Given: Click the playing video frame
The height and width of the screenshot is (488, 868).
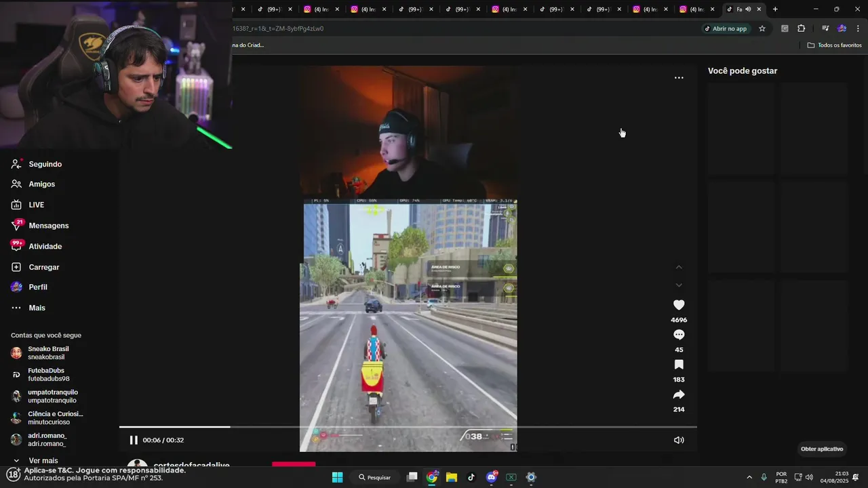Looking at the screenshot, I should tap(408, 259).
